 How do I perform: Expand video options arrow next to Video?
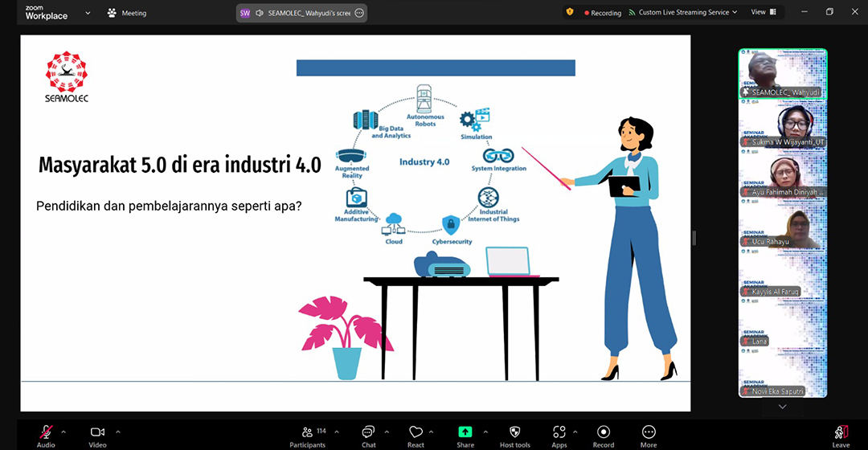(x=118, y=432)
